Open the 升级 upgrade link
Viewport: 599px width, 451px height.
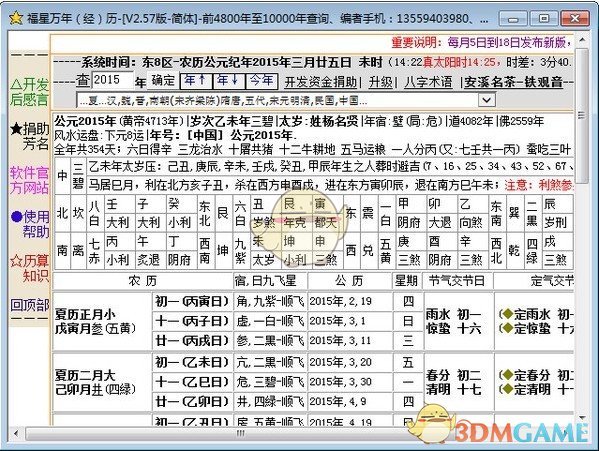(380, 82)
